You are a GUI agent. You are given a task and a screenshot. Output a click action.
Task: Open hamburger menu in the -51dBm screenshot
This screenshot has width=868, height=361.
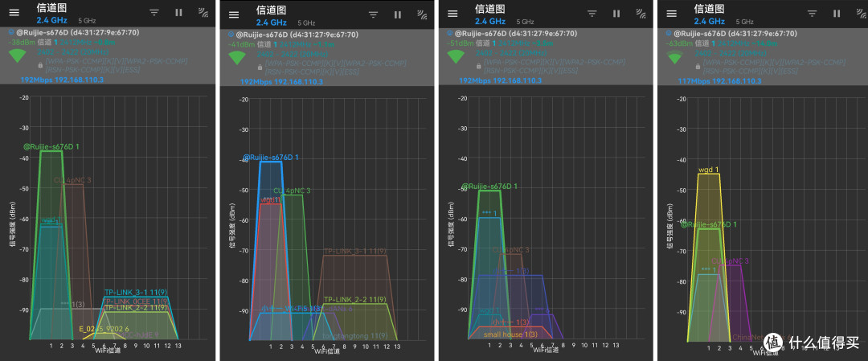(452, 14)
